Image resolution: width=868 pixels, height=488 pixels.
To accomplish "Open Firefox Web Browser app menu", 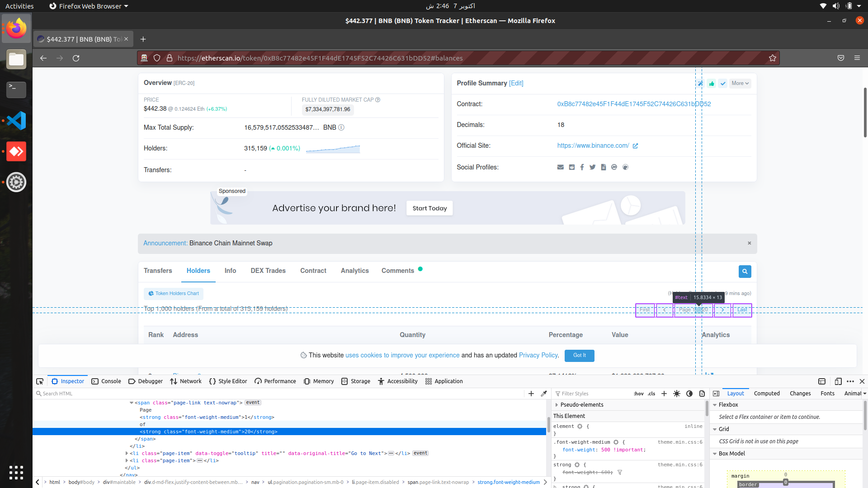I will pyautogui.click(x=89, y=6).
